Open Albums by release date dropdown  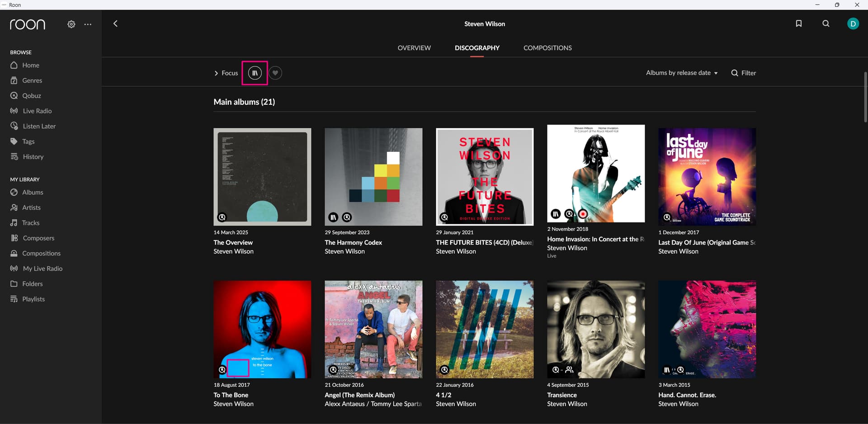pyautogui.click(x=682, y=73)
